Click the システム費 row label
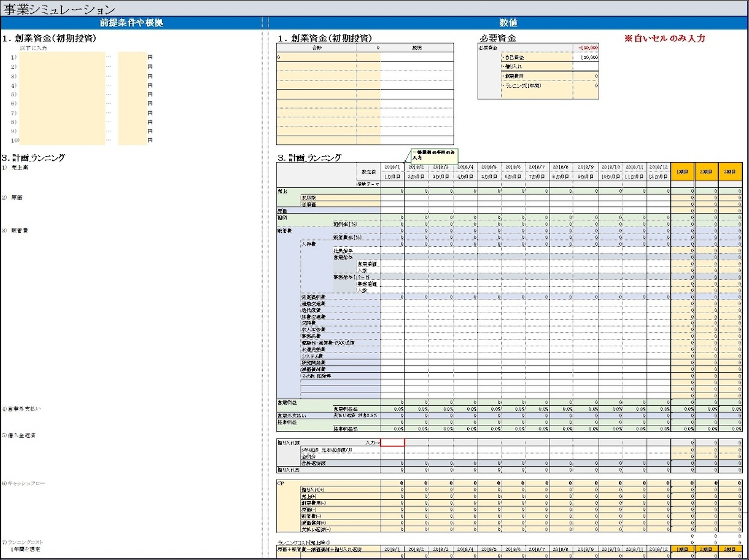This screenshot has height=560, width=749. 341,356
